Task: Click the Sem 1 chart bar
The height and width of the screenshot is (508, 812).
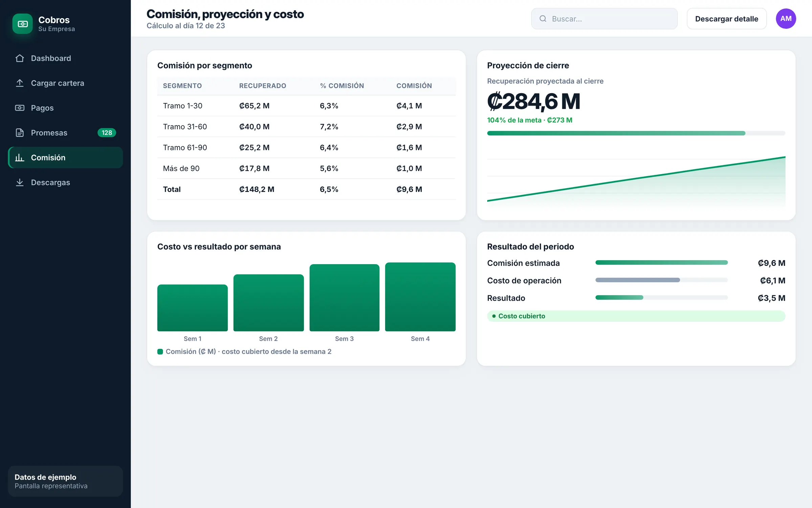Action: 193,308
